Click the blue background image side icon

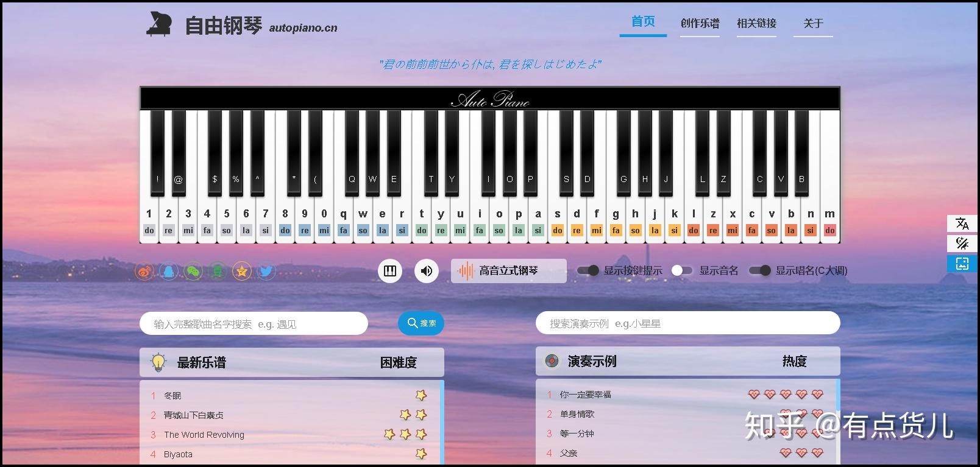tap(962, 264)
